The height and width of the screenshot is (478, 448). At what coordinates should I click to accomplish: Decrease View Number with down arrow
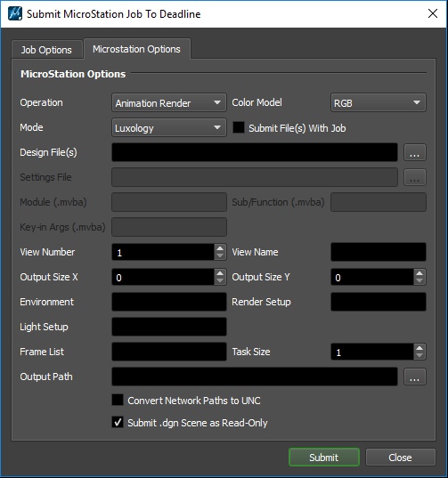[x=220, y=256]
